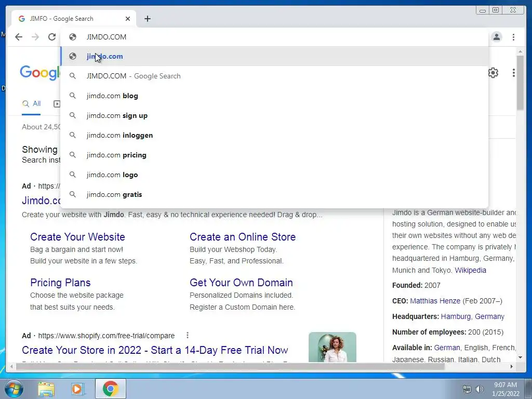Choose 'jimdo.com gratis' suggestion
532x399 pixels.
pos(274,194)
